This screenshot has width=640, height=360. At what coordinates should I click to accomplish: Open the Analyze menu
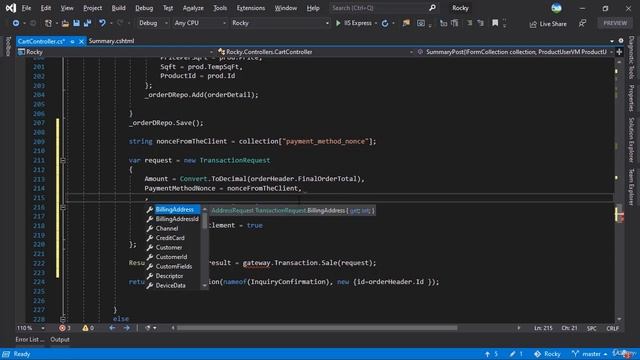pos(193,8)
